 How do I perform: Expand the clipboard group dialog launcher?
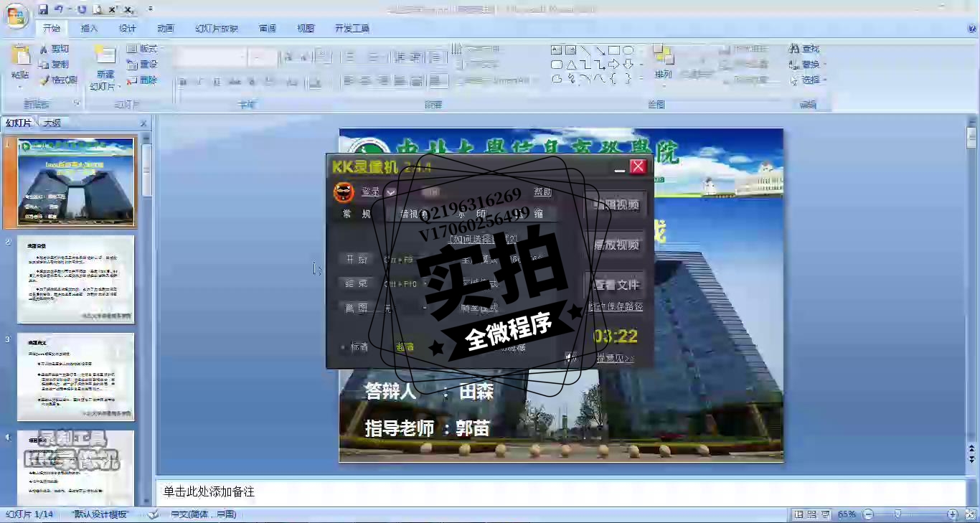tap(76, 104)
